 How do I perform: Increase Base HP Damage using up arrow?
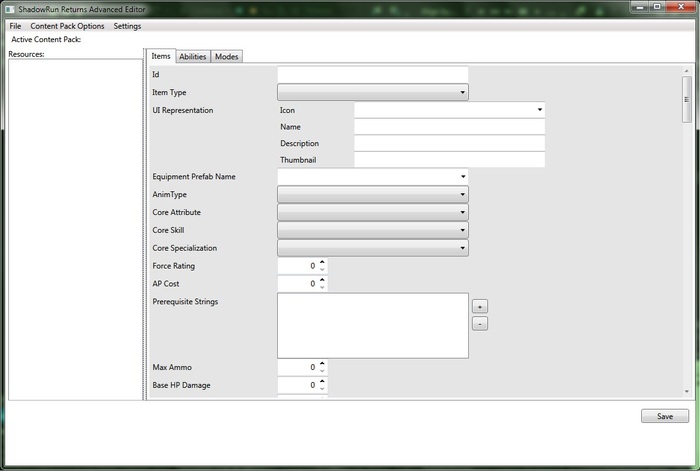(322, 381)
